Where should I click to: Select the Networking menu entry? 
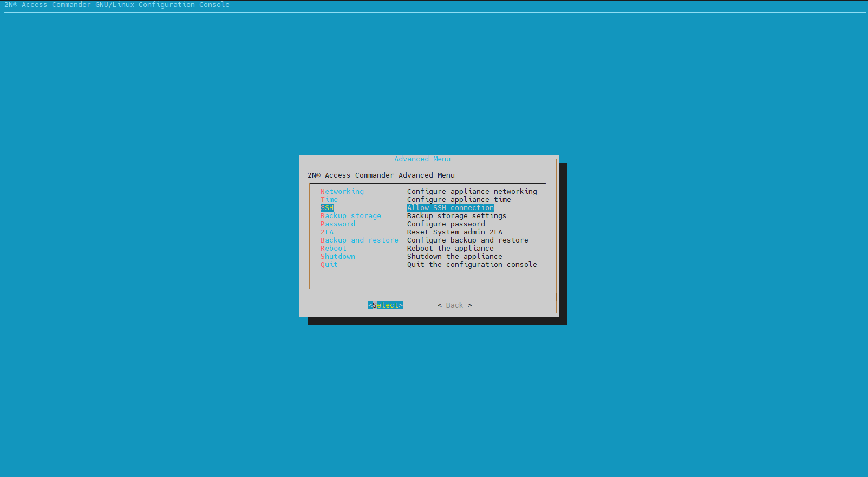tap(342, 192)
